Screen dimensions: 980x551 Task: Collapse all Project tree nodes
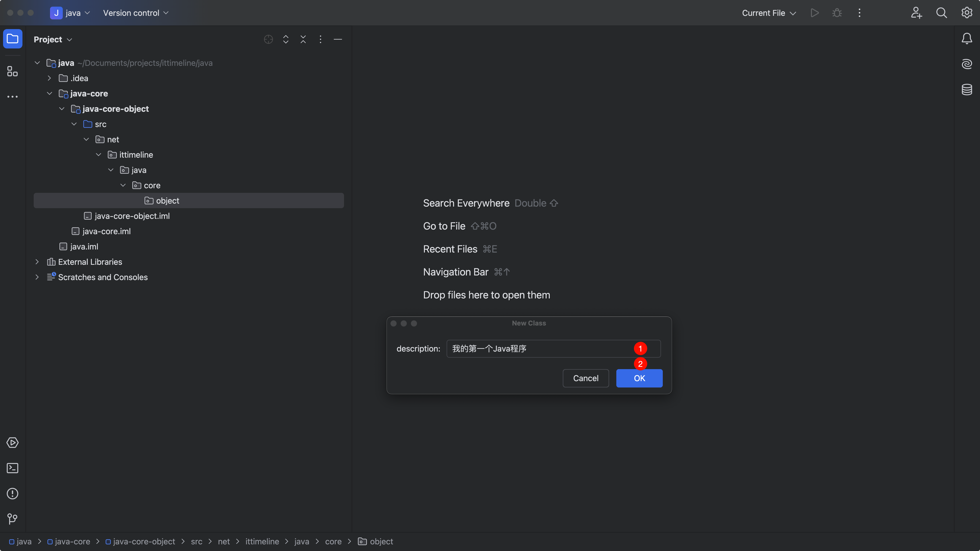303,39
